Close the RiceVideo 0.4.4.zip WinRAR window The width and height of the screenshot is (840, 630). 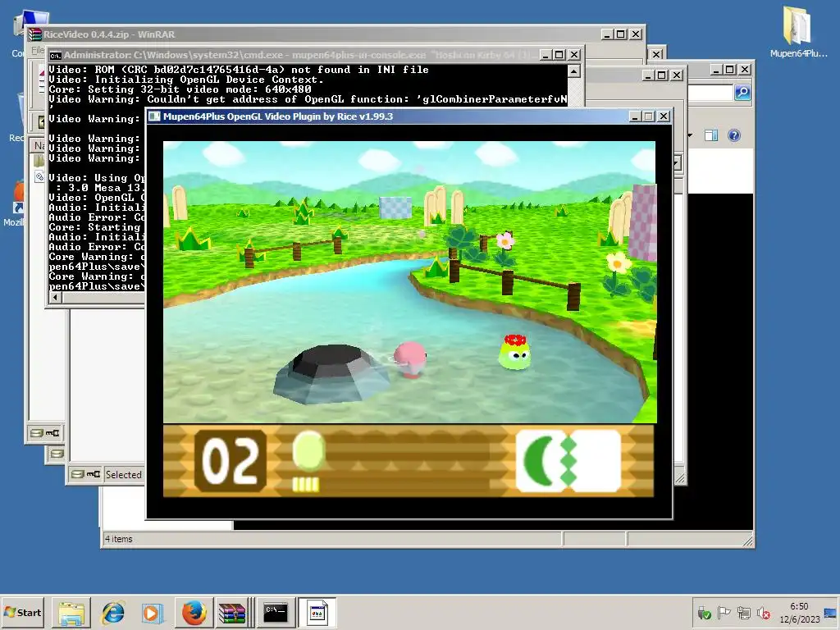click(636, 34)
